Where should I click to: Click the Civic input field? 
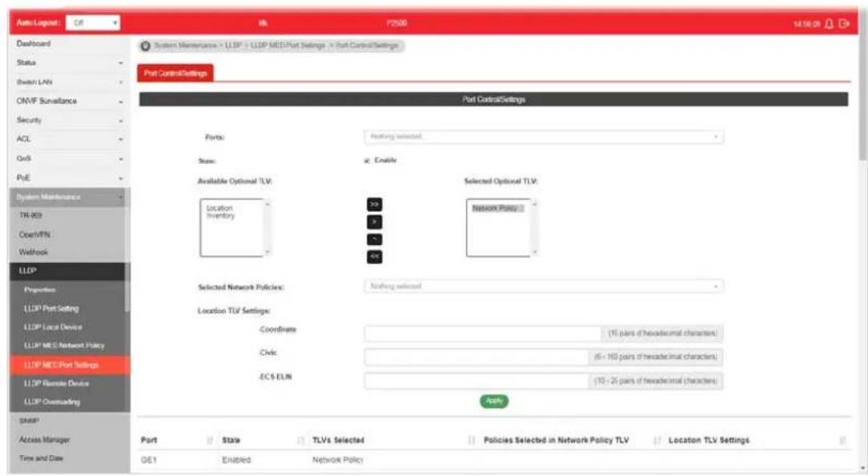tap(476, 357)
